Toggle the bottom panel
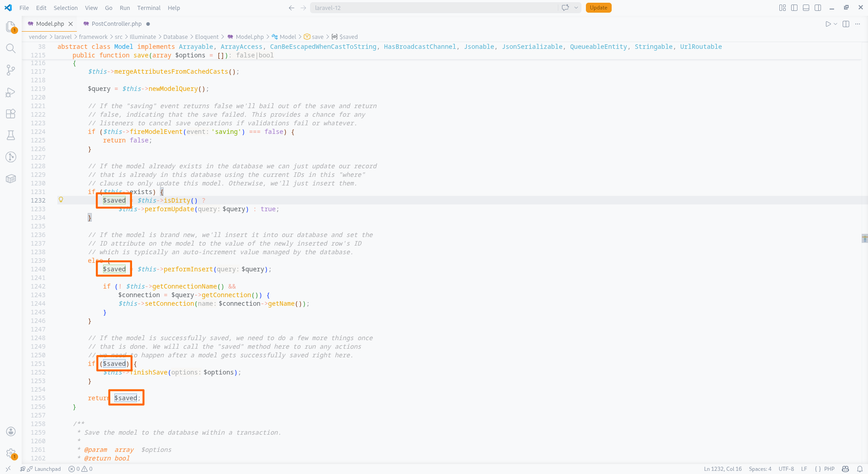The image size is (868, 474). point(806,8)
